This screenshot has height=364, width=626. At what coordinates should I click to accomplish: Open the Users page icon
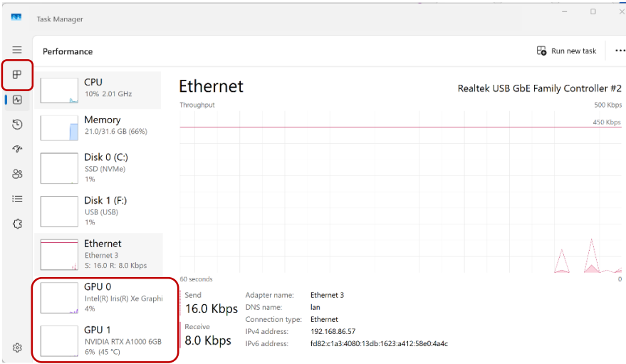(x=17, y=174)
